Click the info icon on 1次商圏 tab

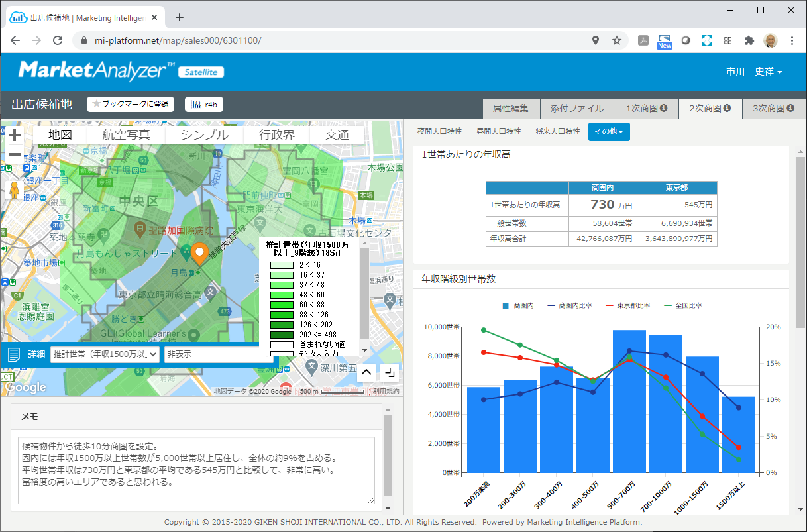point(663,108)
